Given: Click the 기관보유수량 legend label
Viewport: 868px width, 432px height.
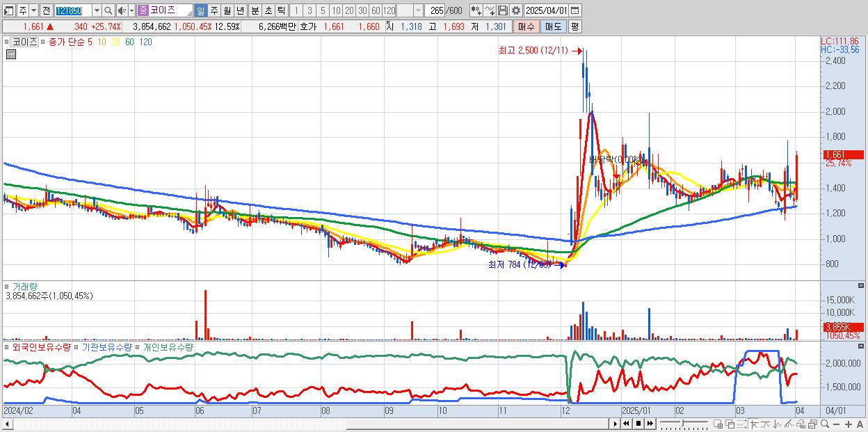Looking at the screenshot, I should 106,346.
